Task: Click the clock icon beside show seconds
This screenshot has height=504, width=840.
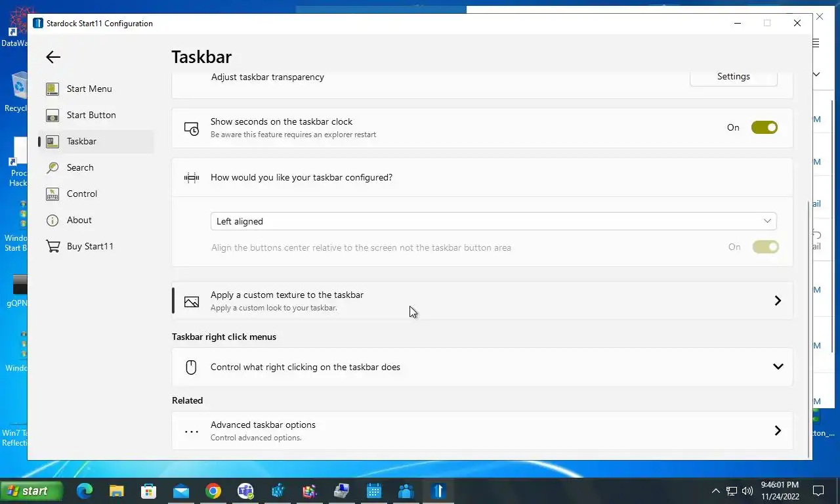Action: point(191,128)
